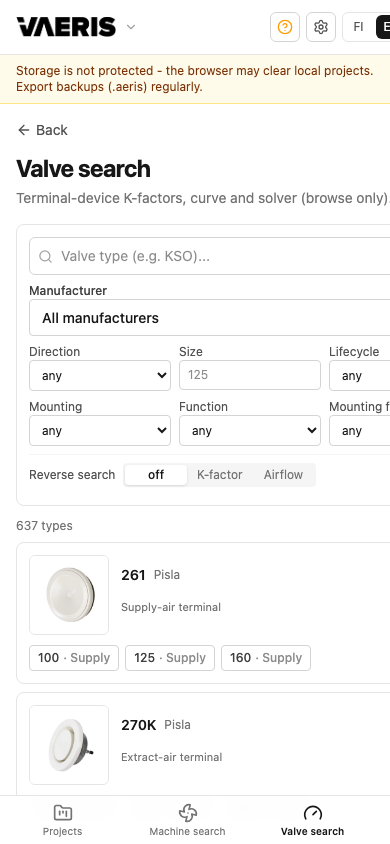Select the 100 · Supply size chip
The image size is (390, 844).
[x=74, y=658]
